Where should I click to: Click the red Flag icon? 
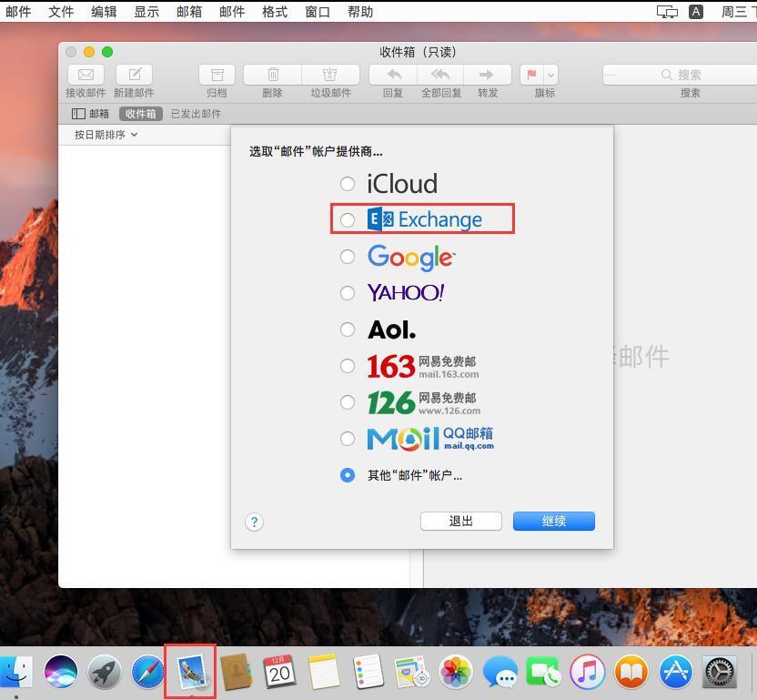click(531, 75)
